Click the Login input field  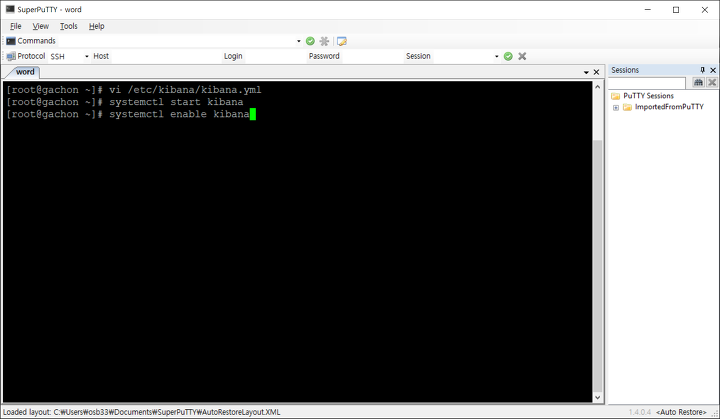(x=275, y=56)
